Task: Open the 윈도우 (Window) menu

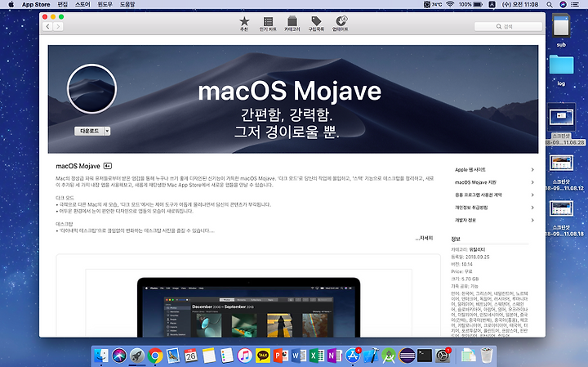Action: click(x=105, y=5)
